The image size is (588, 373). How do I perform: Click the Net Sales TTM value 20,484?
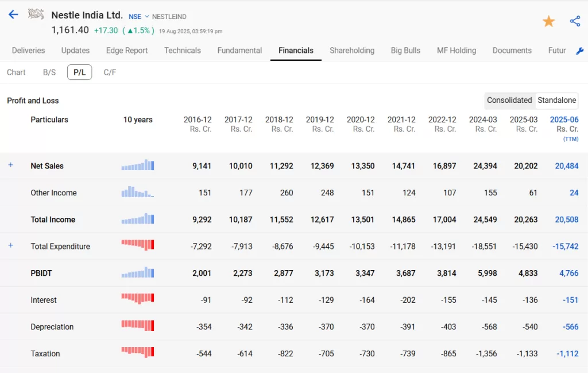tap(567, 166)
